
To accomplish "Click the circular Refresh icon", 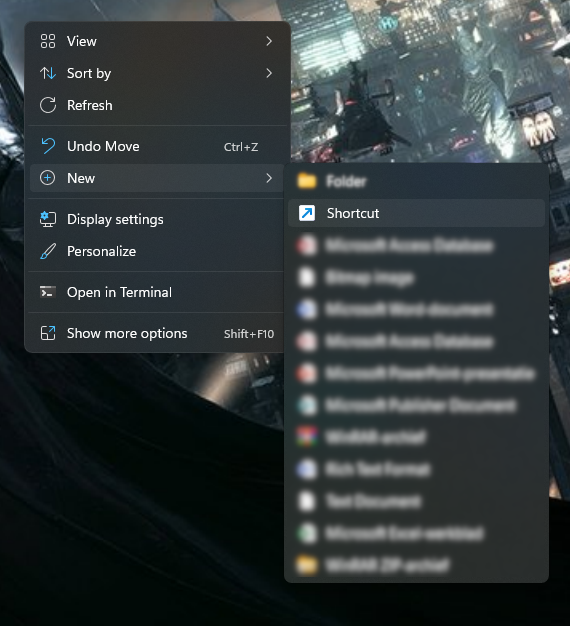I will point(48,105).
